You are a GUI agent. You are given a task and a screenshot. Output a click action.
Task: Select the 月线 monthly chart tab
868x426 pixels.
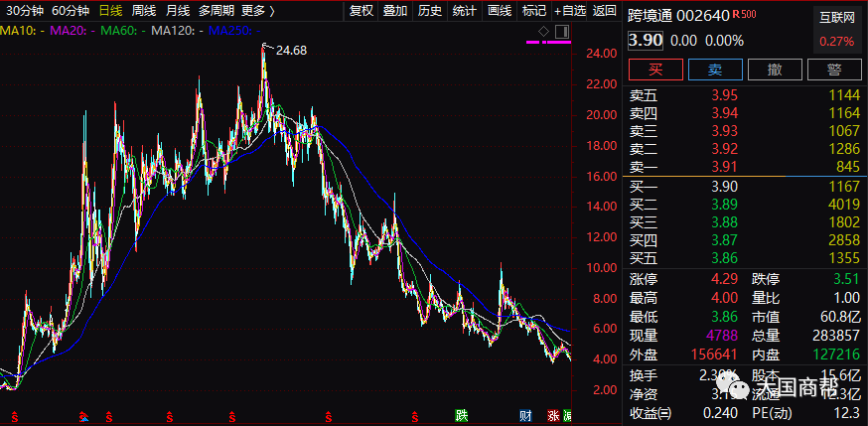click(178, 10)
